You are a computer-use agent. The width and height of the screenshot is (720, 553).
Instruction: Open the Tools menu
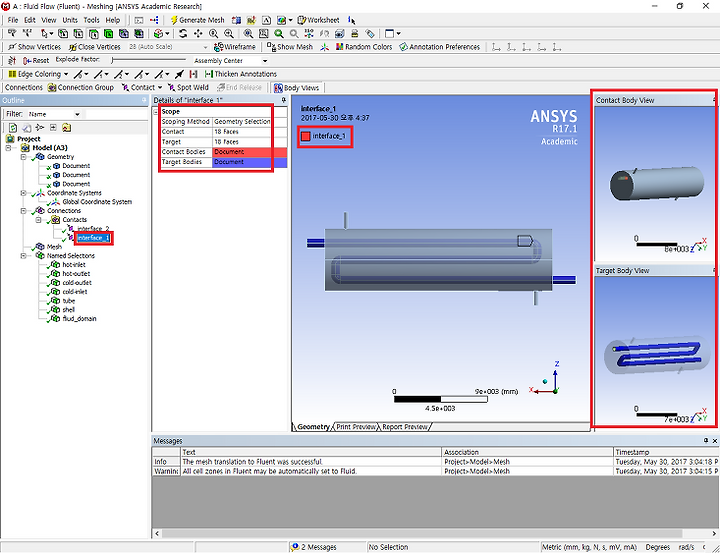[x=91, y=20]
